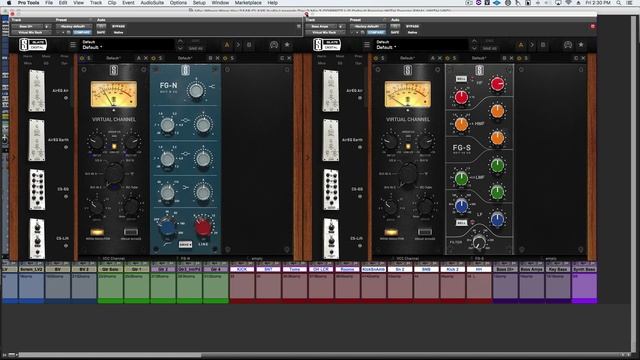Select CS-Lift module in right browser
The width and height of the screenshot is (640, 360).
coord(331,238)
